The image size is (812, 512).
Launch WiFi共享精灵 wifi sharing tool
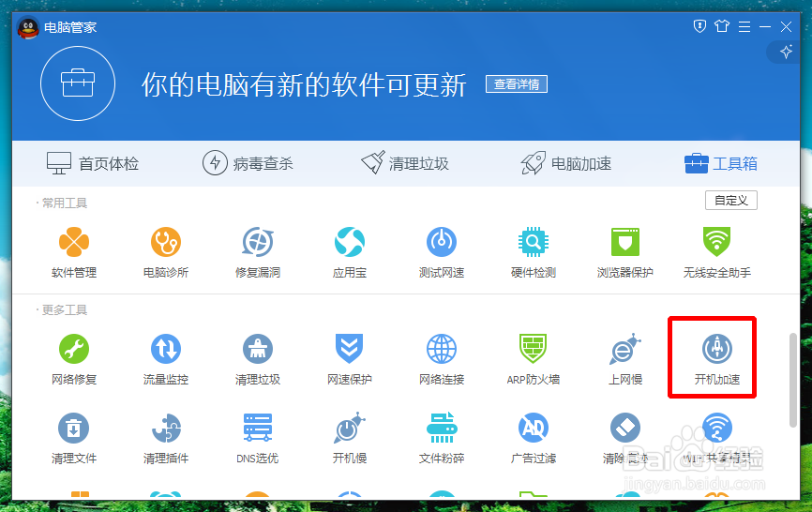(716, 439)
